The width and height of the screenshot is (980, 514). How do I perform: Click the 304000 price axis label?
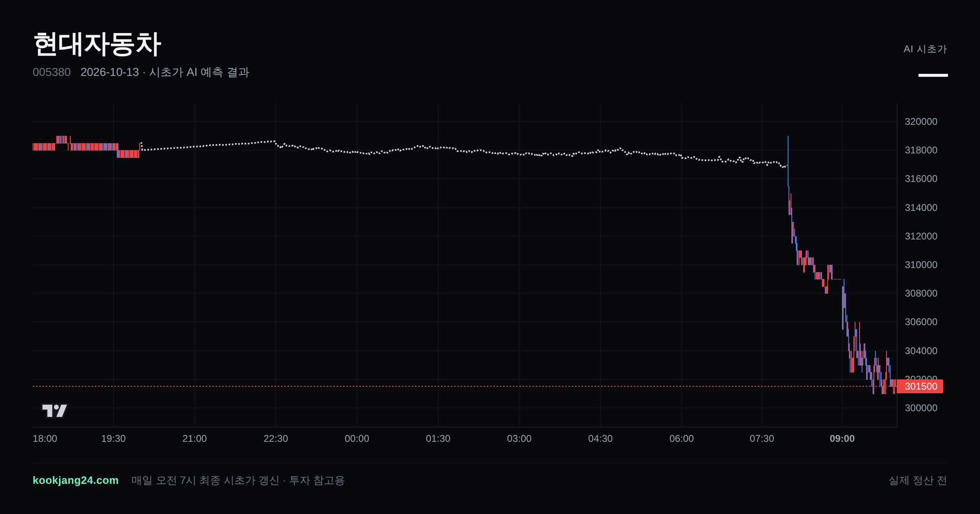point(921,351)
